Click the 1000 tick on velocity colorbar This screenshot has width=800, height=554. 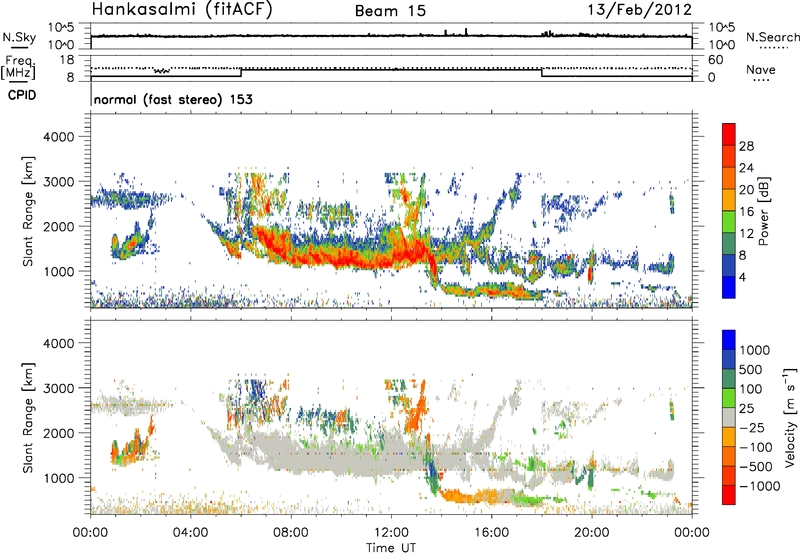pos(755,350)
